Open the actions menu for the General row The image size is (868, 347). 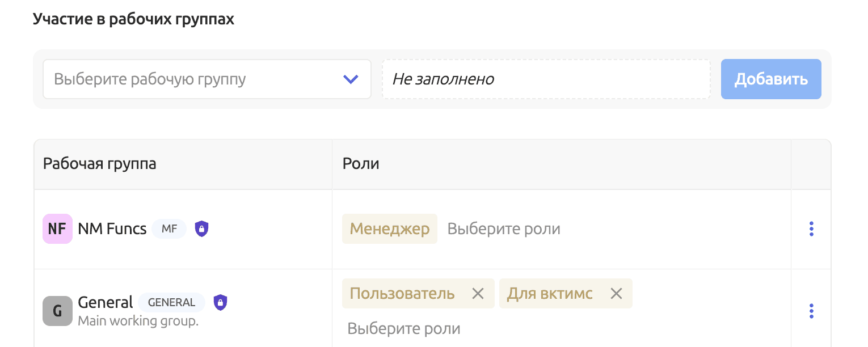click(811, 311)
